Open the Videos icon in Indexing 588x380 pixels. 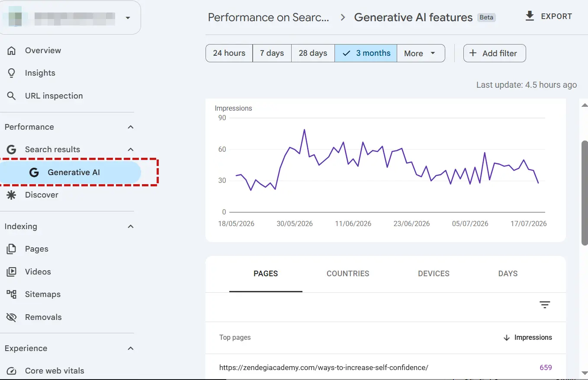click(12, 272)
